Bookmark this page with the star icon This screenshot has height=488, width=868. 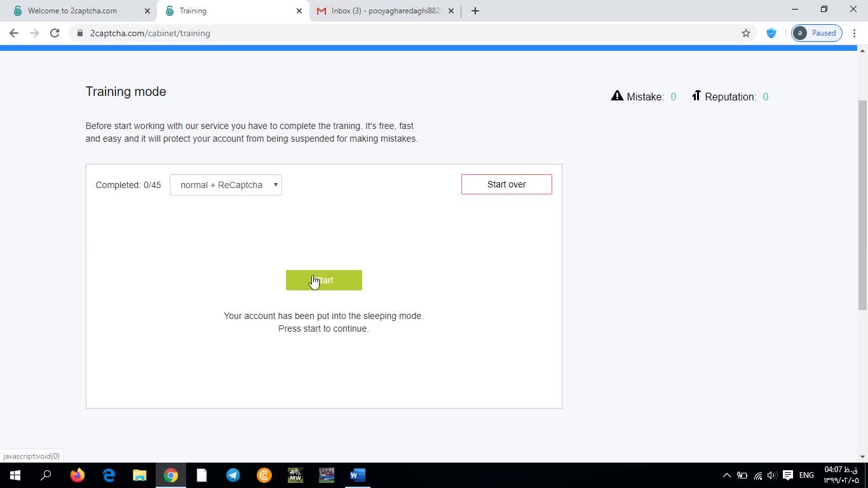tap(746, 33)
